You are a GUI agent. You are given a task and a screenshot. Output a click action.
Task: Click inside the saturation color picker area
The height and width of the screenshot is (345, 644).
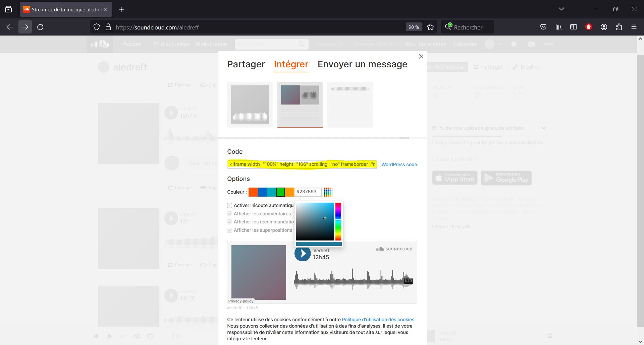point(315,221)
